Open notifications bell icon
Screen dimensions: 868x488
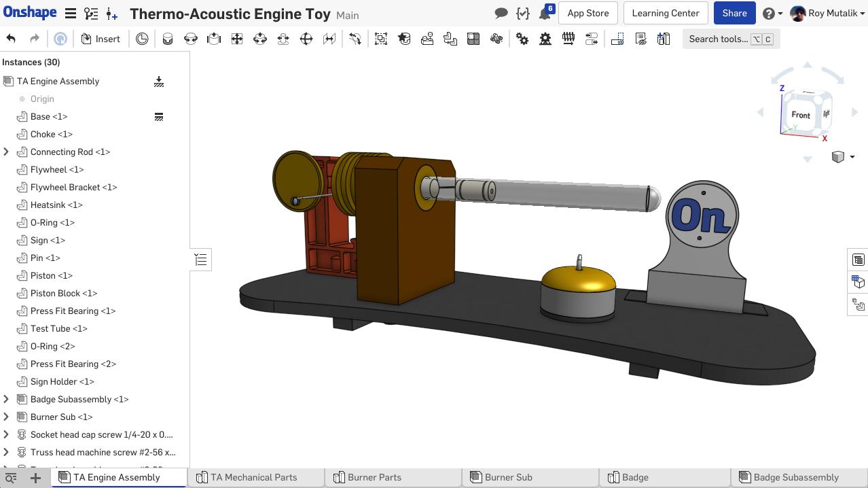click(x=544, y=14)
